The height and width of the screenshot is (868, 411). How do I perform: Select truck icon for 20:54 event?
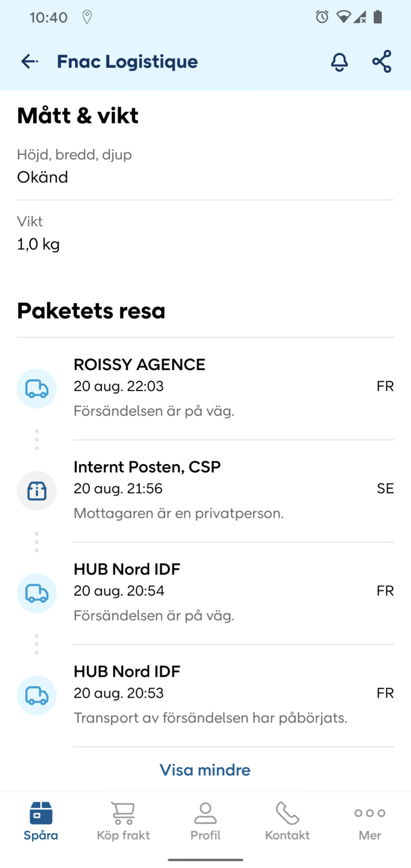pyautogui.click(x=37, y=593)
